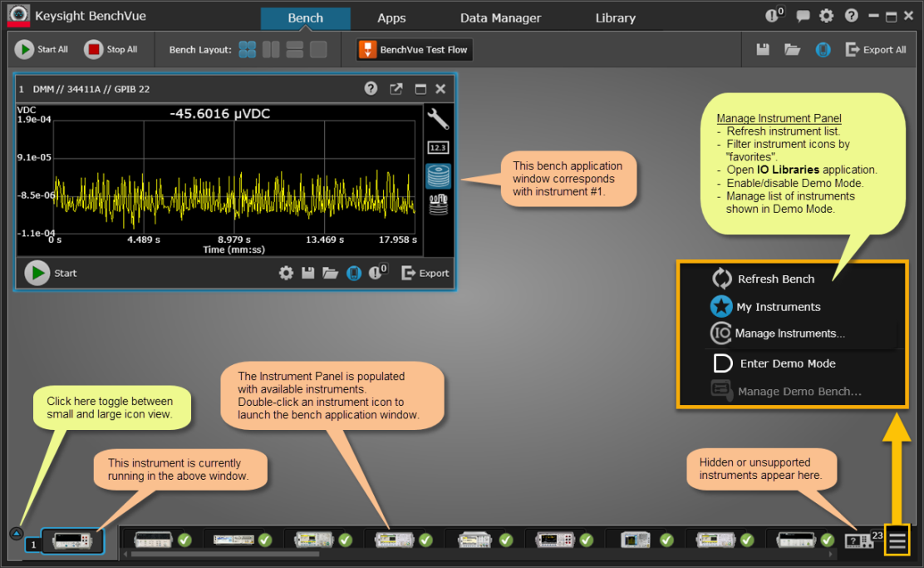
Task: Show the 23 hidden or unsupported instruments
Action: [863, 539]
